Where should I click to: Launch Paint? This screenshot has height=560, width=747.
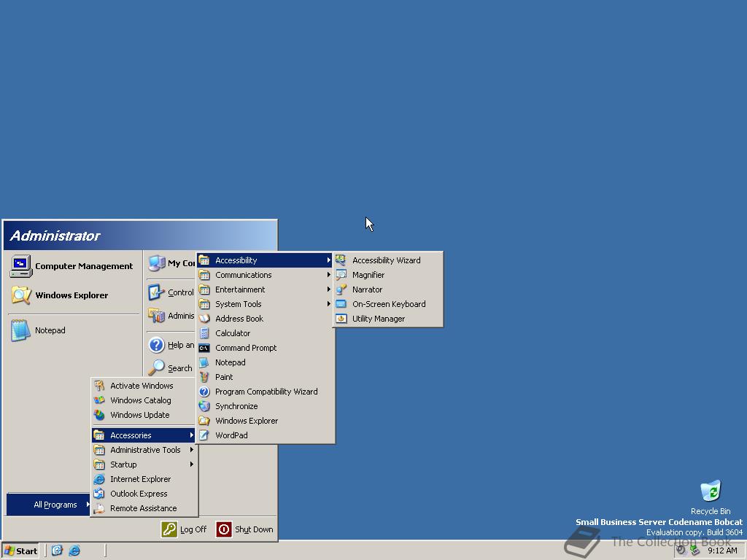tap(266, 377)
